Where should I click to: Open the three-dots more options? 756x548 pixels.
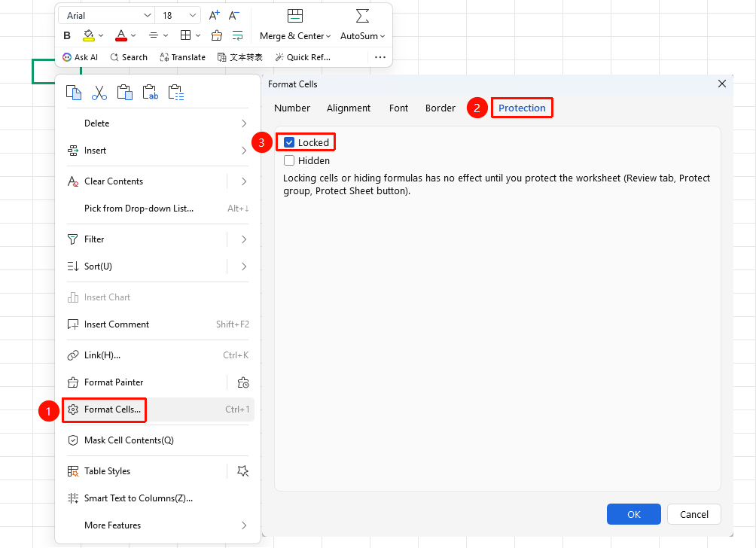(380, 57)
